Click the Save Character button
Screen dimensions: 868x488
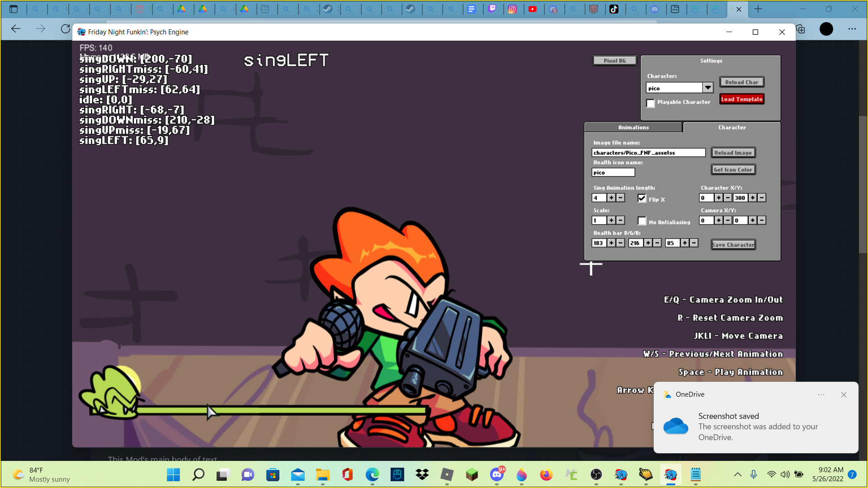pos(733,244)
